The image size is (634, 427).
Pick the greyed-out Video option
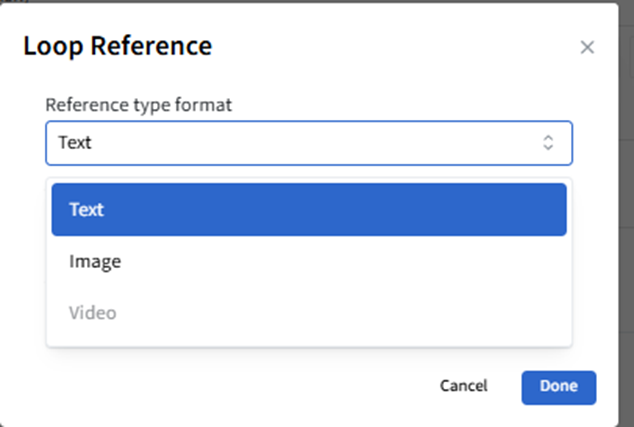click(93, 313)
